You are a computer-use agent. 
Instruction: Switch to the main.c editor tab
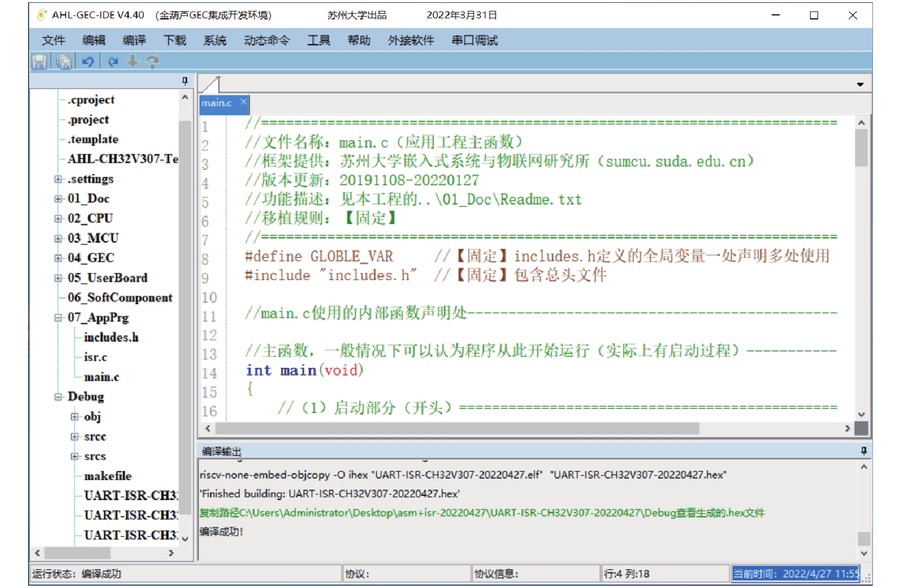(x=217, y=103)
